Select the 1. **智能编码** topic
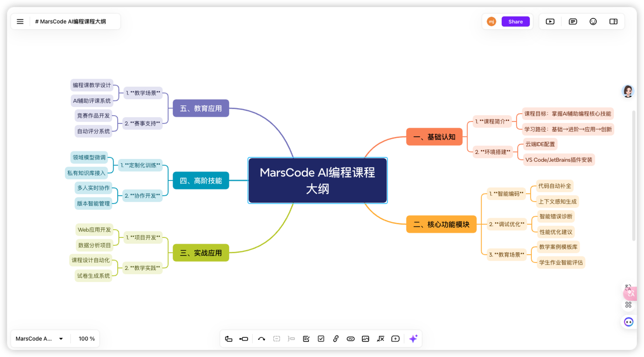Screen dimensions: 644x357 (506, 194)
